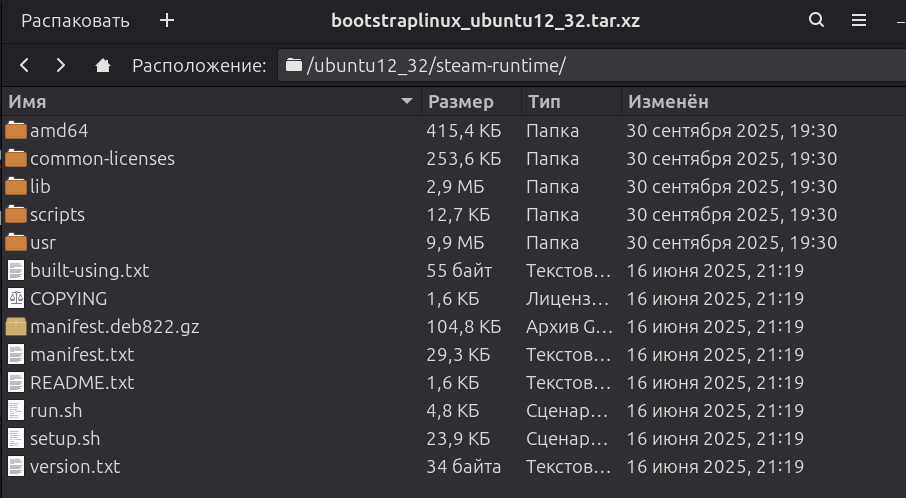The height and width of the screenshot is (498, 906).
Task: Click the COPYING license file icon
Action: 16,299
